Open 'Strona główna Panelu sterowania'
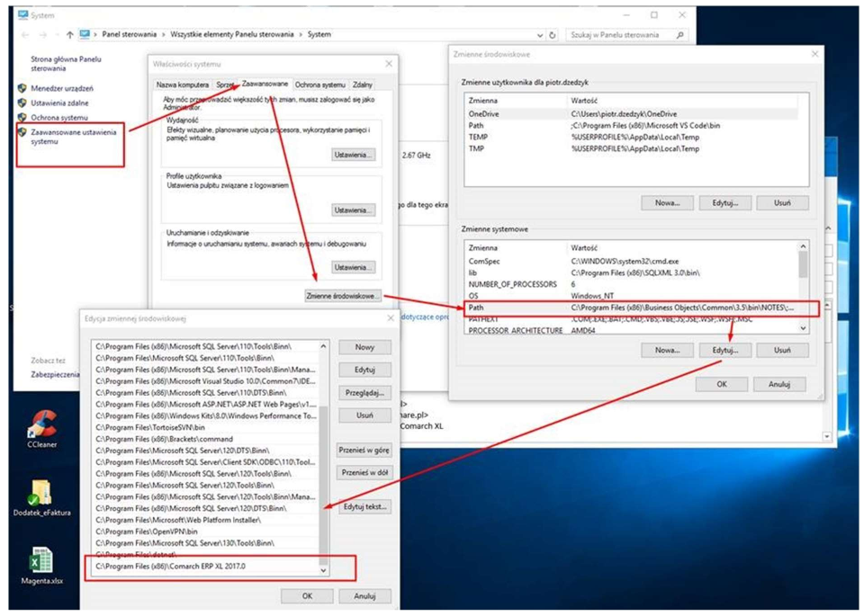 point(66,64)
